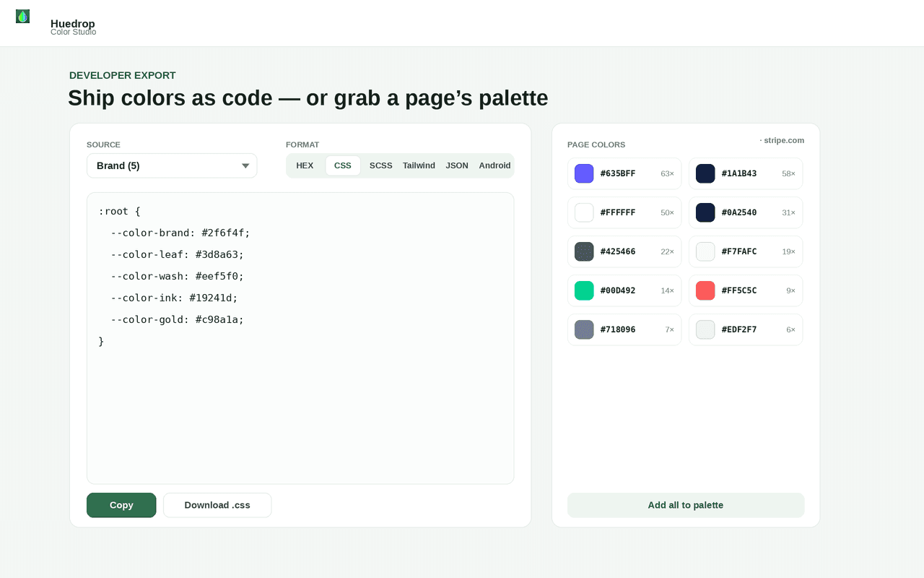Click the SOURCE field label

pos(103,144)
